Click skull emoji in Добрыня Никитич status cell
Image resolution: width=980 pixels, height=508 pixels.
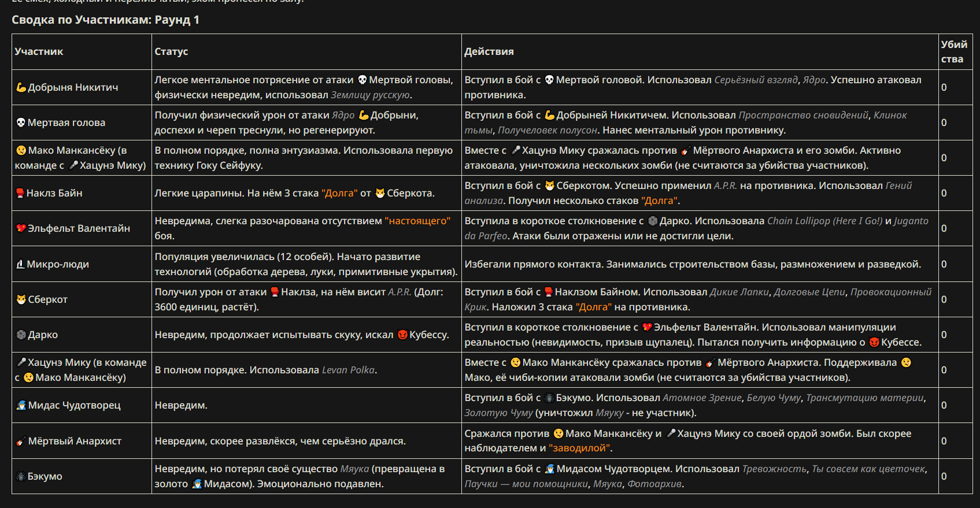tap(363, 80)
